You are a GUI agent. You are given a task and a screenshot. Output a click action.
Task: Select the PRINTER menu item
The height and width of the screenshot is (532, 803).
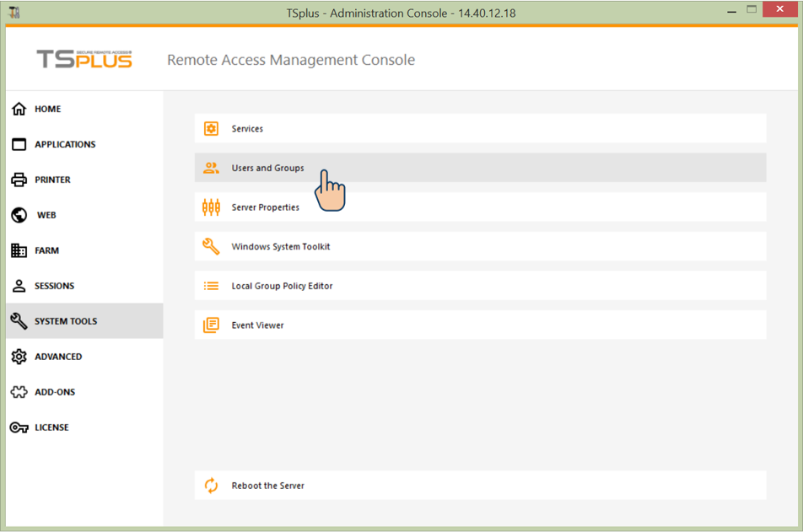click(84, 180)
